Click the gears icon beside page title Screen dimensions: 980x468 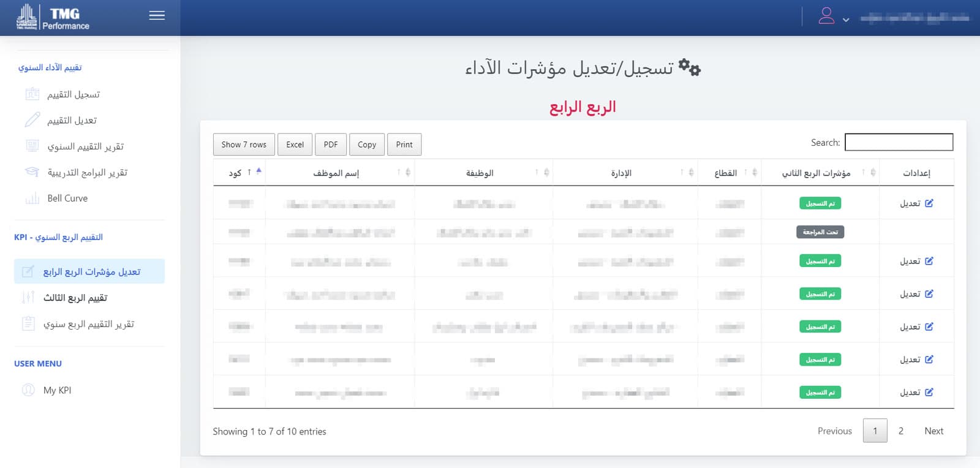click(x=690, y=67)
